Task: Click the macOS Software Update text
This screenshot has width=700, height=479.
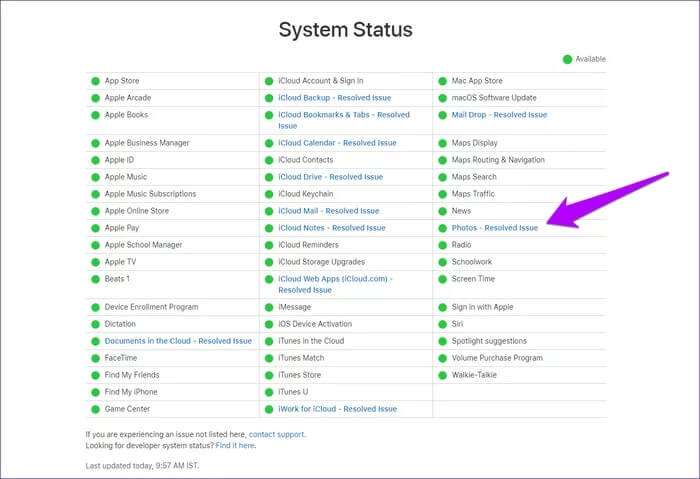Action: tap(494, 98)
